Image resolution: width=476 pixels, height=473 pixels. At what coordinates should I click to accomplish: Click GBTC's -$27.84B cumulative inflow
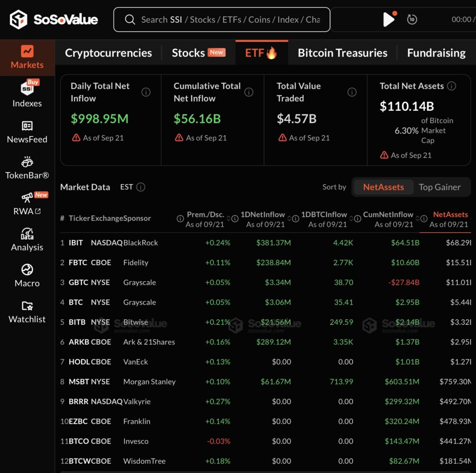(x=404, y=282)
